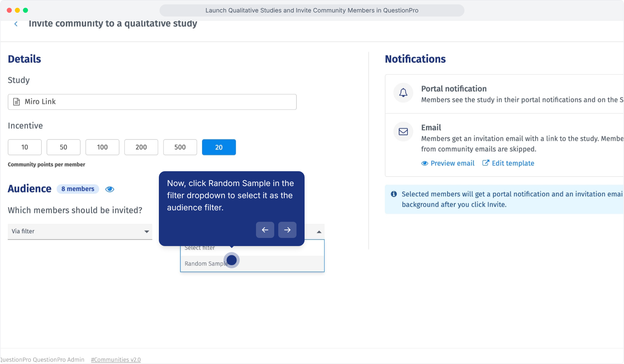Maximize the window with the green button
Viewport: 624px width, 364px height.
coord(26,10)
